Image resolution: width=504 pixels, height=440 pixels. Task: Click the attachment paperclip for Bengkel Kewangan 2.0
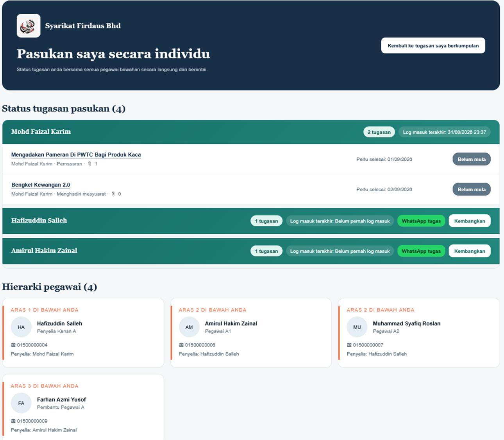pos(113,194)
